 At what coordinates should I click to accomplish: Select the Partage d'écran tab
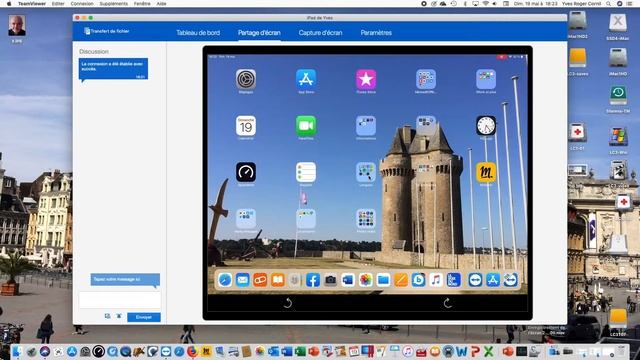pyautogui.click(x=259, y=33)
